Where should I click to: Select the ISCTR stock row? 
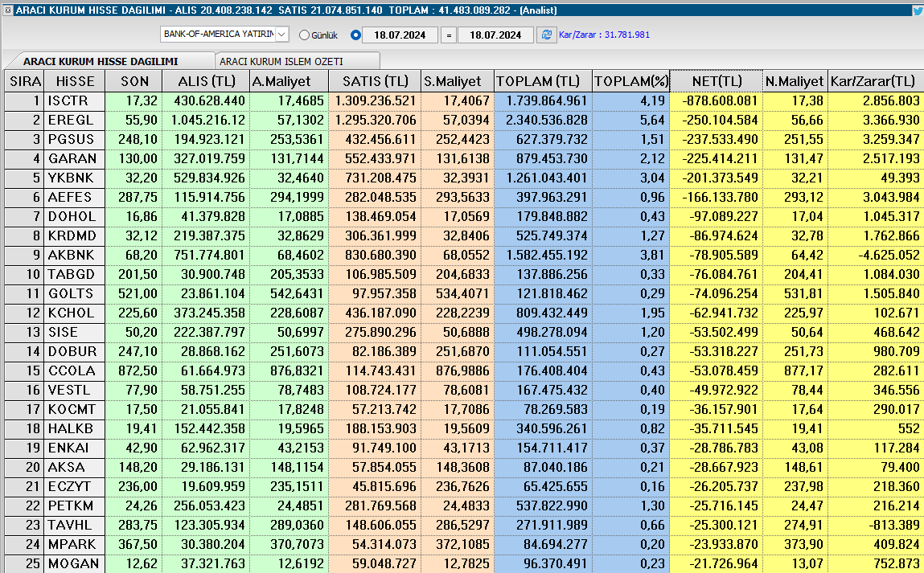[464, 101]
